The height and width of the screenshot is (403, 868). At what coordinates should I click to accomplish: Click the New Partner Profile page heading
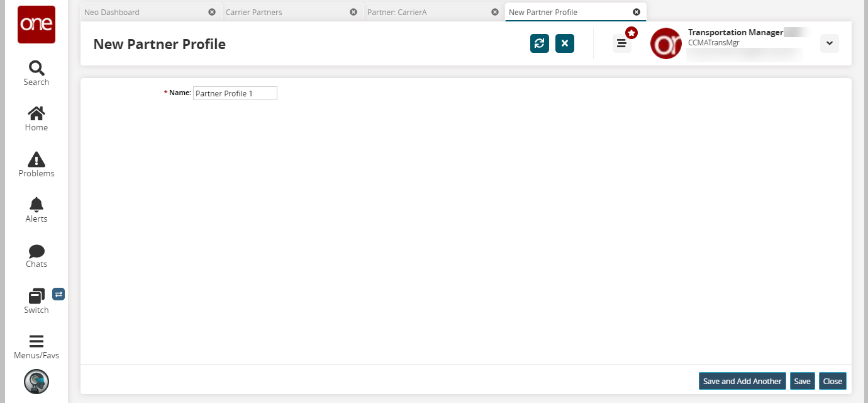coord(159,44)
